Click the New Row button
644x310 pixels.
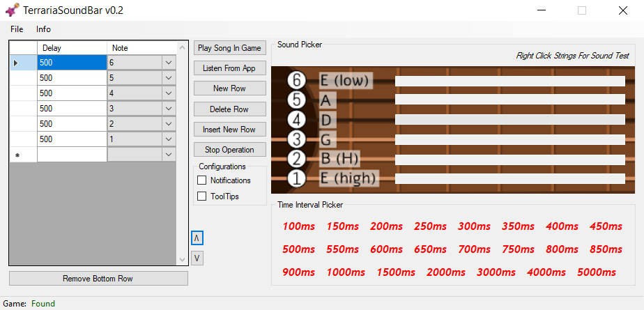click(229, 88)
